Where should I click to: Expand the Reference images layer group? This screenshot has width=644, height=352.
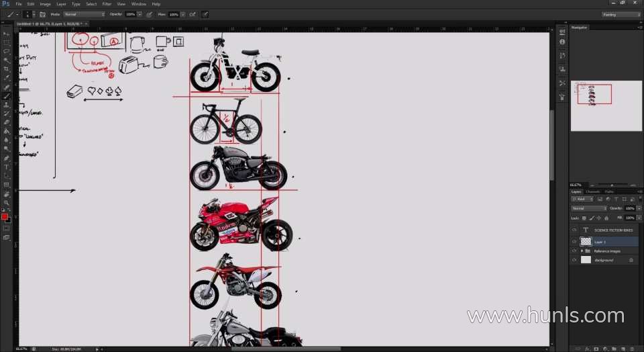[582, 251]
